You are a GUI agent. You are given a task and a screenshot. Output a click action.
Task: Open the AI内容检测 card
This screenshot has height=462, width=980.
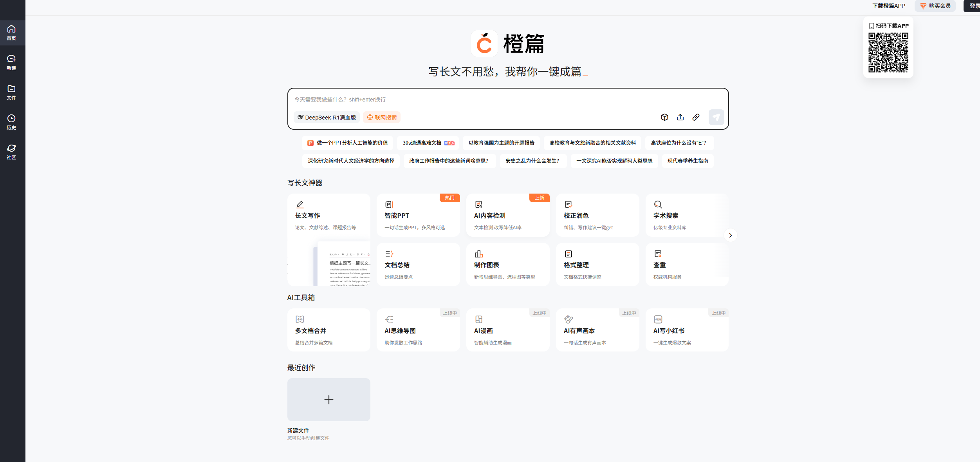[508, 215]
